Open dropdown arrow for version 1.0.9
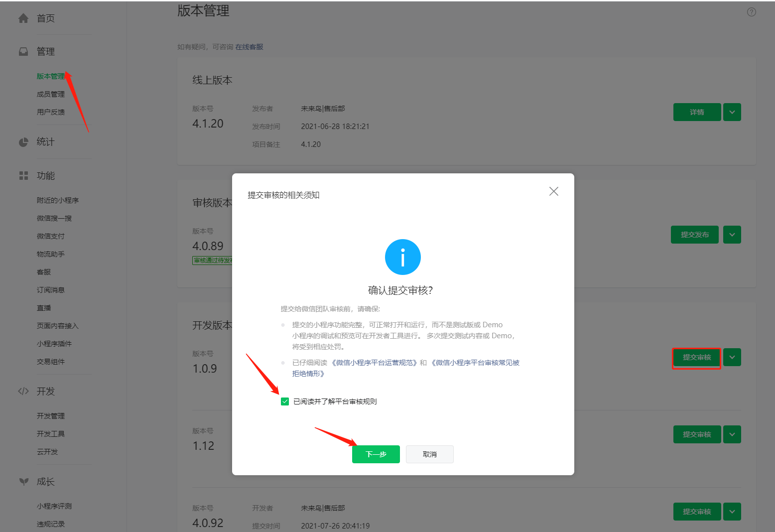Image resolution: width=775 pixels, height=532 pixels. click(x=732, y=357)
